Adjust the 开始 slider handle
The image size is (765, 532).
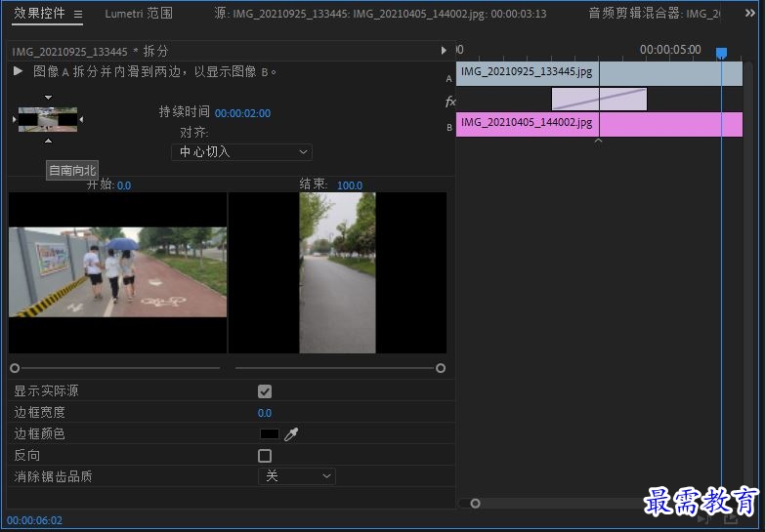pyautogui.click(x=15, y=368)
